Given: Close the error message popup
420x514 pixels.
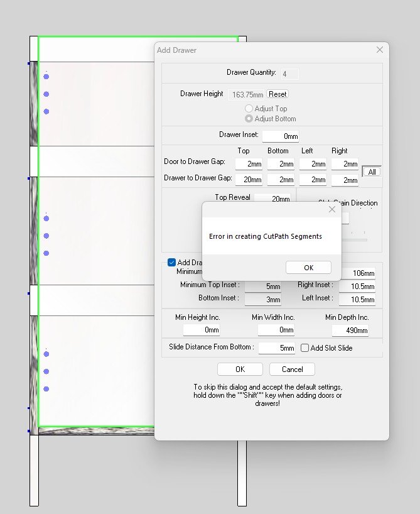Looking at the screenshot, I should click(332, 210).
